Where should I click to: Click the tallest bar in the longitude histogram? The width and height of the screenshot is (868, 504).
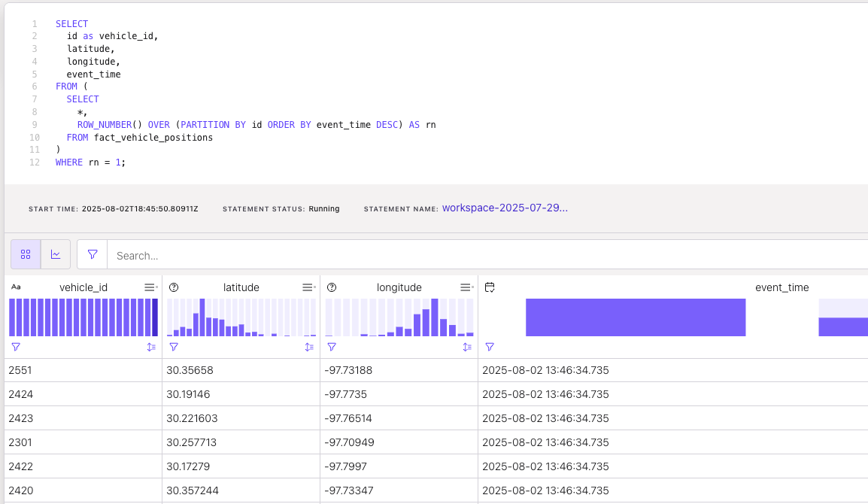click(x=435, y=317)
